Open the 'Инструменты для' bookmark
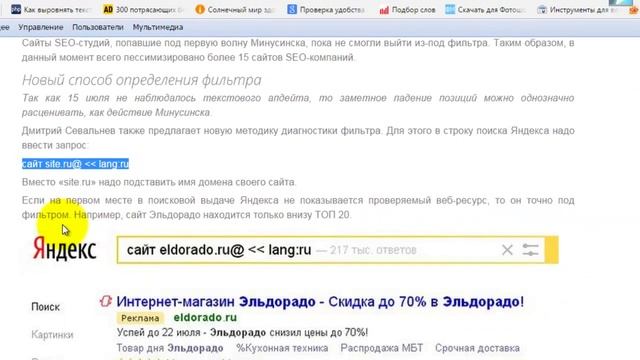 (578, 9)
